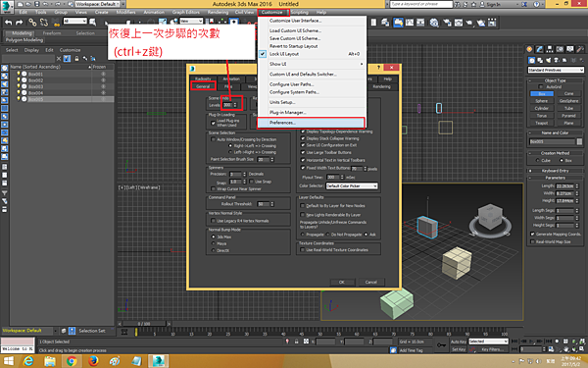
Task: Toggle Load Plug-ins When Used checkbox
Action: point(213,123)
